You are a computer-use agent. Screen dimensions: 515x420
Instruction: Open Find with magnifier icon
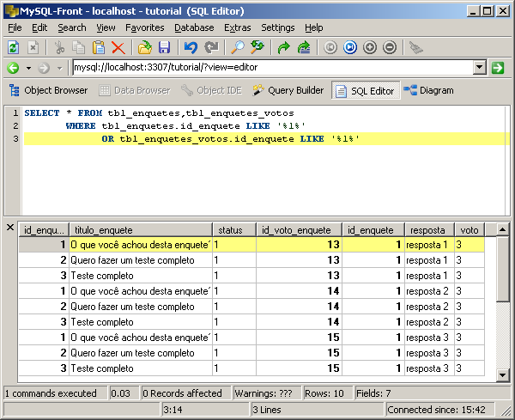point(238,47)
